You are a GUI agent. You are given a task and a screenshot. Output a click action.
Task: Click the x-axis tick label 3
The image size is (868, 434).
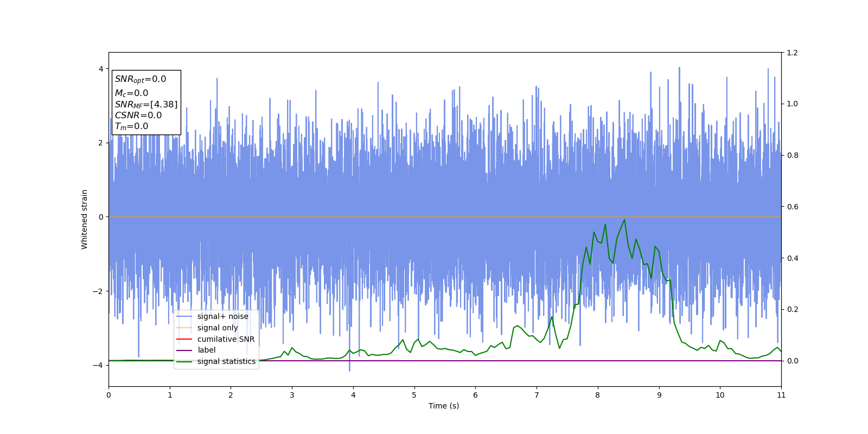click(x=292, y=395)
